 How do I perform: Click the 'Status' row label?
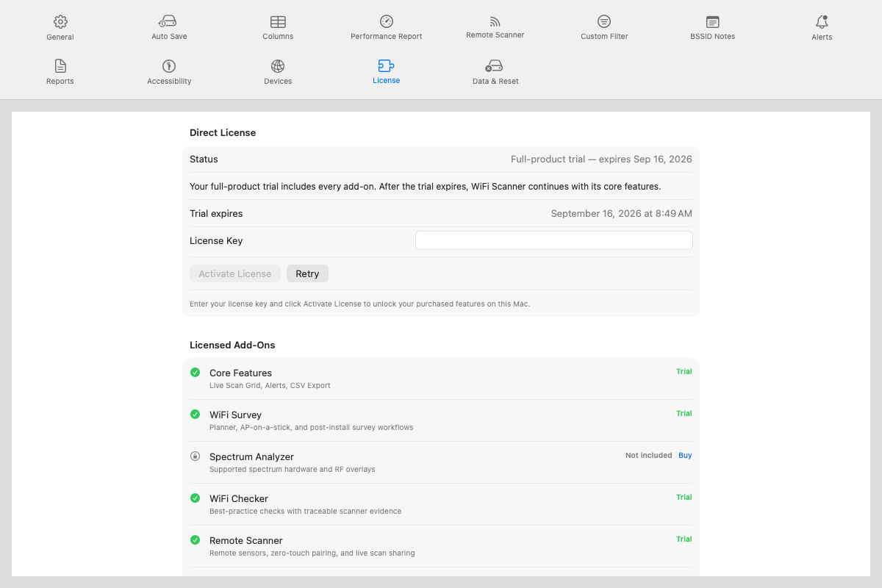point(204,159)
